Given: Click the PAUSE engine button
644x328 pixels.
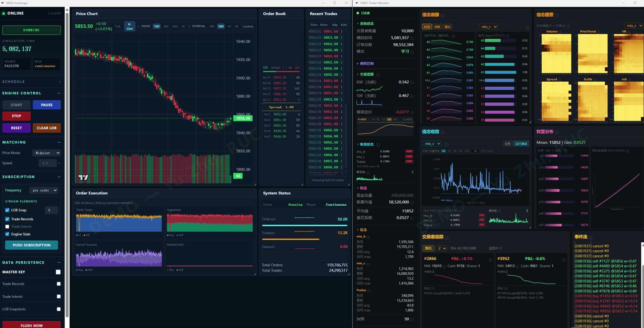Looking at the screenshot, I should [x=47, y=105].
